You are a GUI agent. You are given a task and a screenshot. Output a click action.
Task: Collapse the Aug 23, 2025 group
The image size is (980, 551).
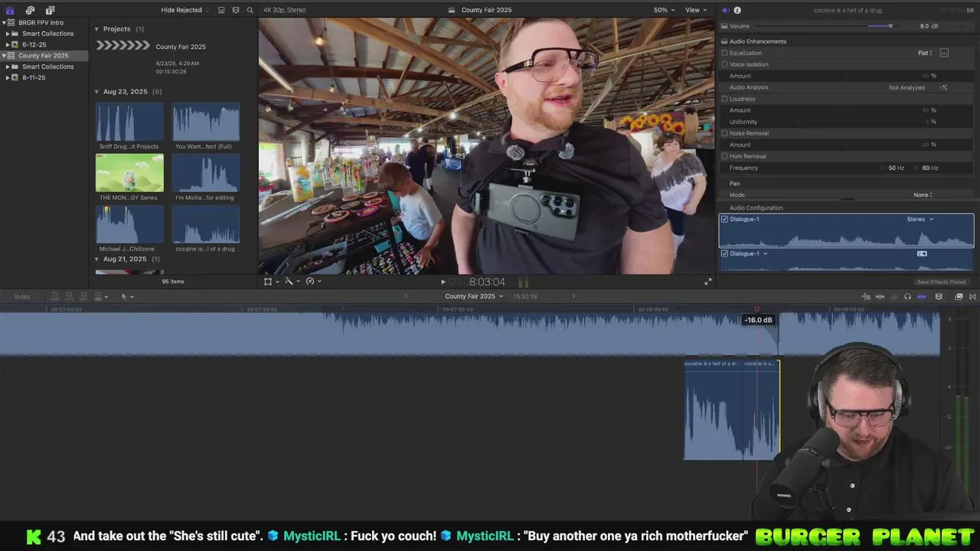[x=96, y=92]
